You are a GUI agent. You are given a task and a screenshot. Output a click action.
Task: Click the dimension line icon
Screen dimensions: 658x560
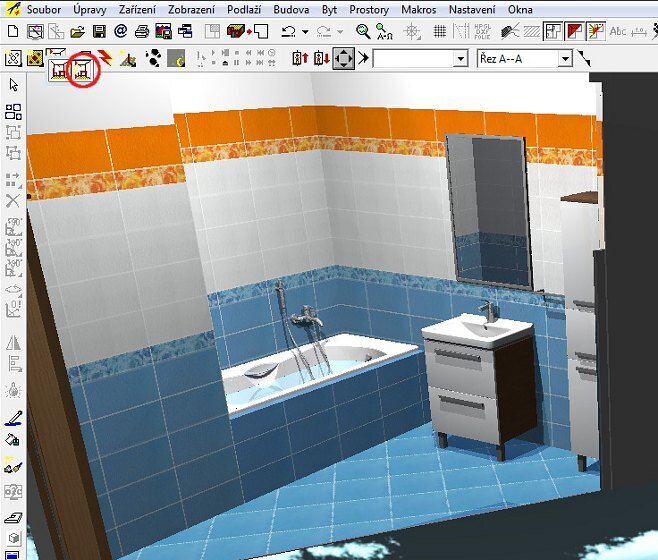tap(639, 31)
